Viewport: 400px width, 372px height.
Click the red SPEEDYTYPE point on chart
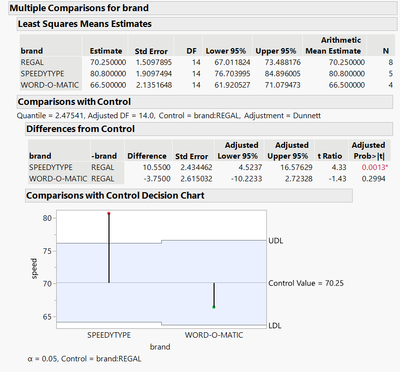tap(109, 213)
